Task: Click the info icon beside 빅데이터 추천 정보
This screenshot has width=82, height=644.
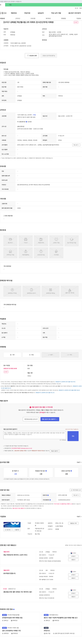Action: 14,609
